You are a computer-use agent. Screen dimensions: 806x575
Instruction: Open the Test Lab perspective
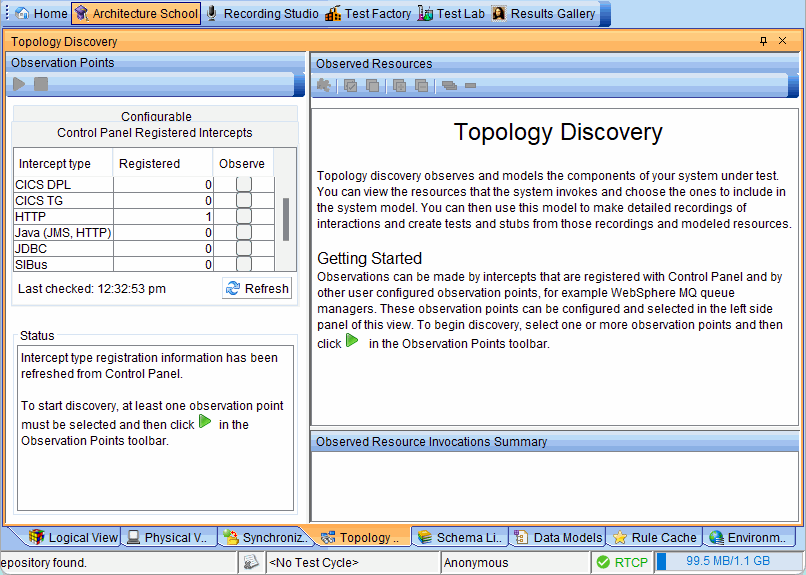pyautogui.click(x=451, y=13)
